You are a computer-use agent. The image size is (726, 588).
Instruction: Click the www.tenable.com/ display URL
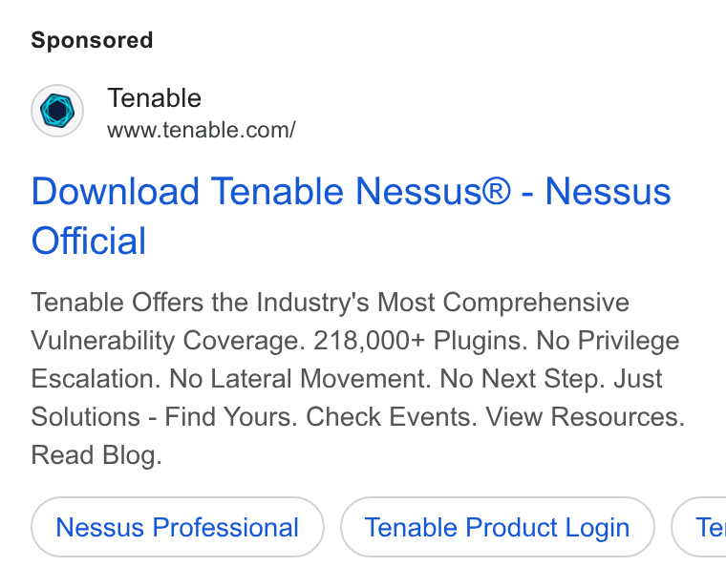tap(201, 130)
